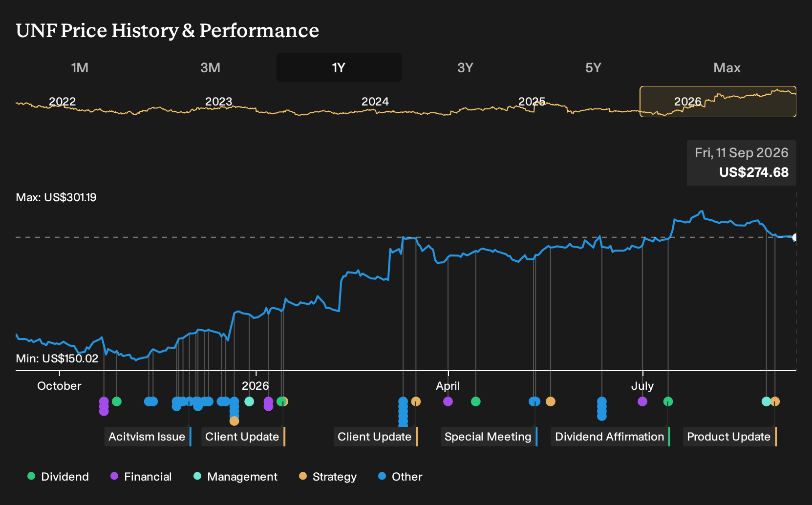Viewport: 812px width, 505px height.
Task: Show the Max price history
Action: (x=727, y=67)
